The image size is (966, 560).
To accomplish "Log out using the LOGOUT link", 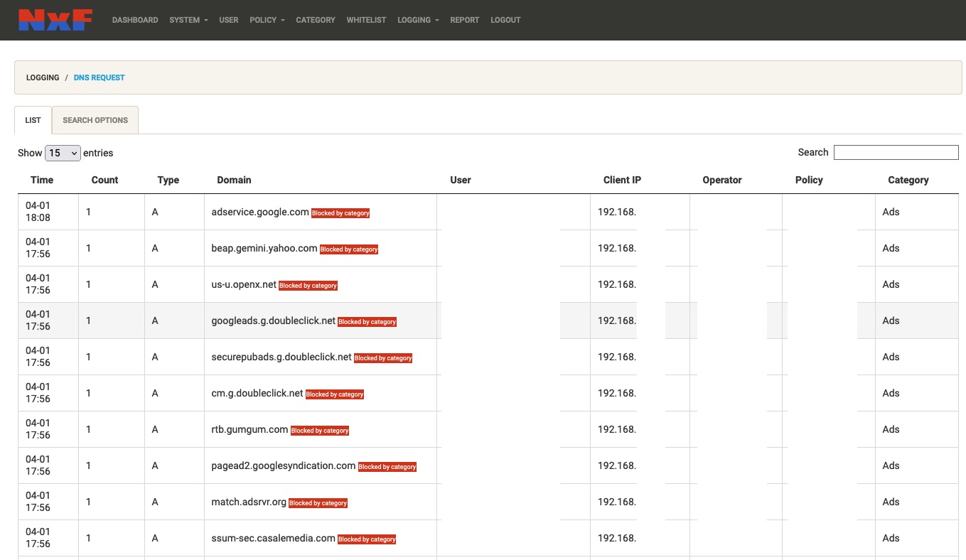I will point(505,20).
